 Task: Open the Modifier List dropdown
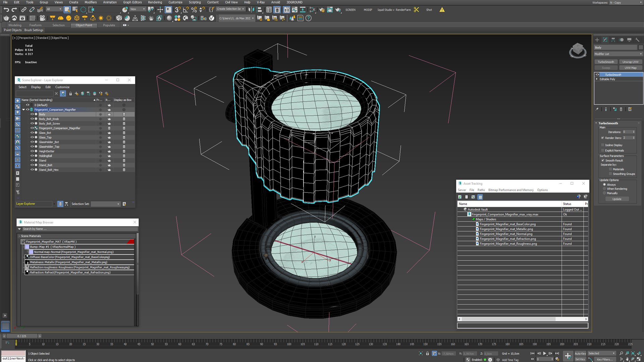(x=618, y=54)
